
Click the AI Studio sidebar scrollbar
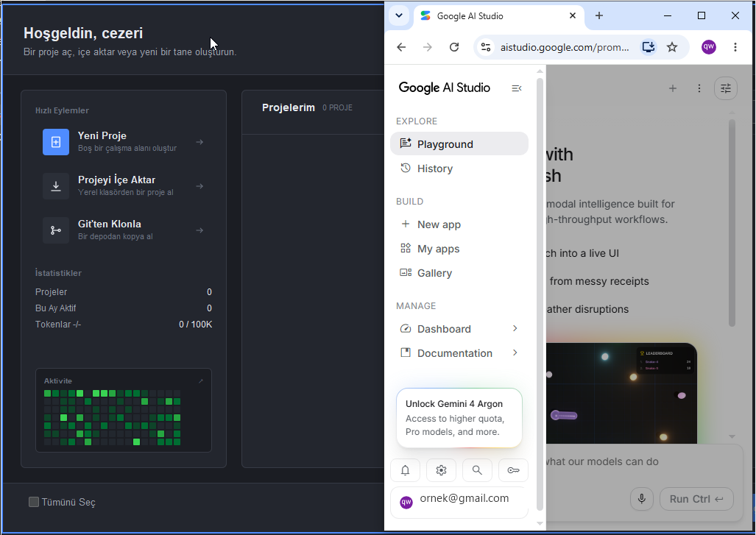[x=540, y=294]
